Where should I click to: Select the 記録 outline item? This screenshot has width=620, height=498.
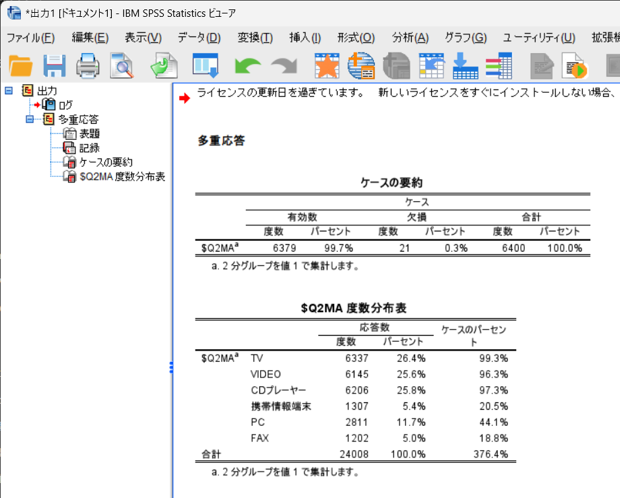(x=89, y=147)
